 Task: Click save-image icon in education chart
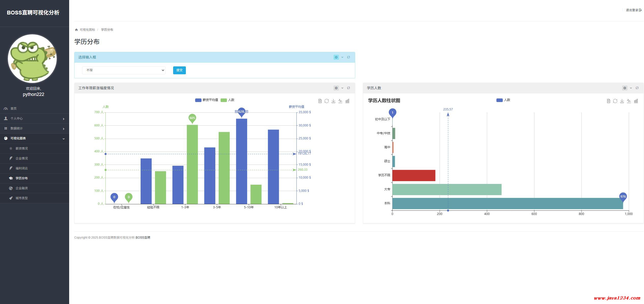pos(622,101)
